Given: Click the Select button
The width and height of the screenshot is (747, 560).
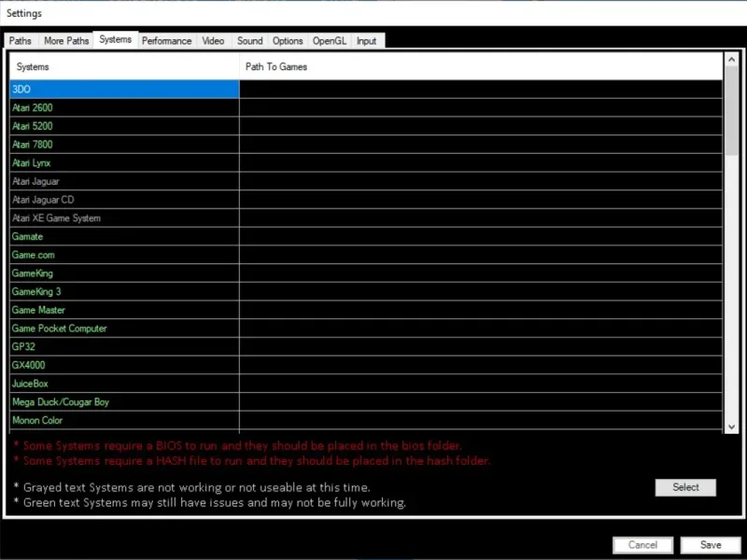Looking at the screenshot, I should (x=685, y=487).
